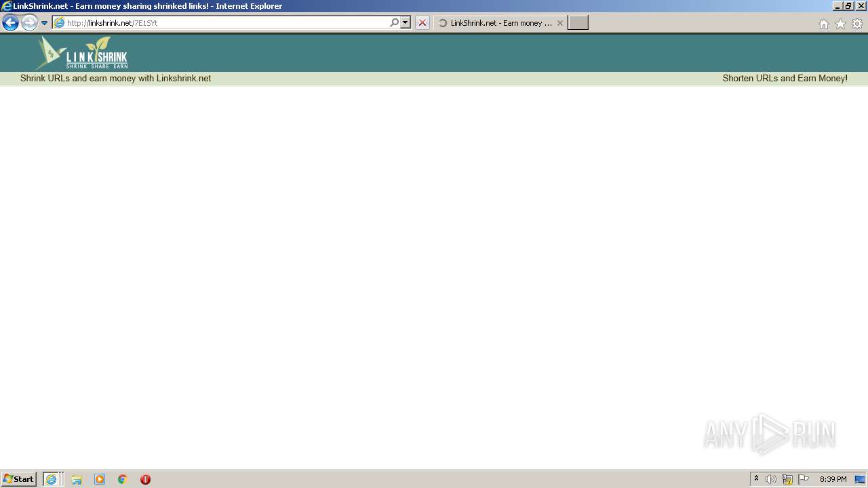Click the search magnifier in address bar

[394, 23]
